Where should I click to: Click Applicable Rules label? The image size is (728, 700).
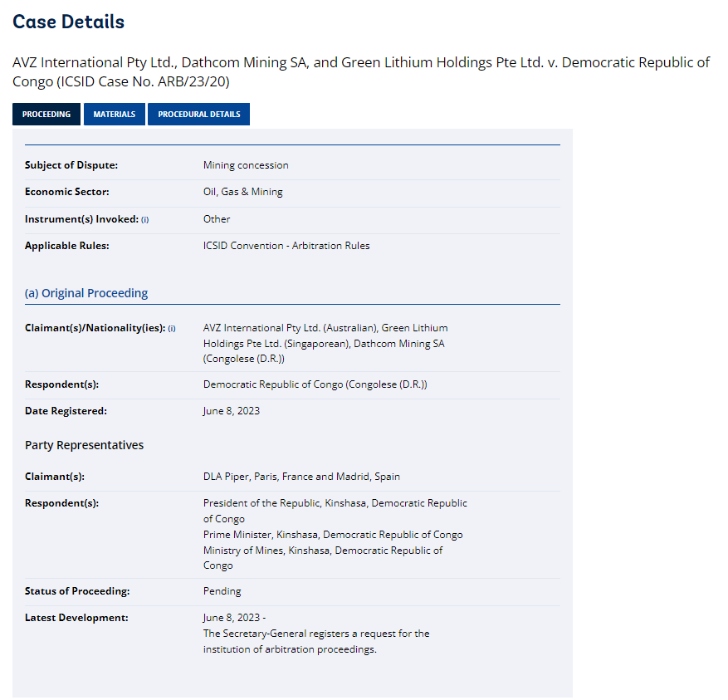coord(67,246)
